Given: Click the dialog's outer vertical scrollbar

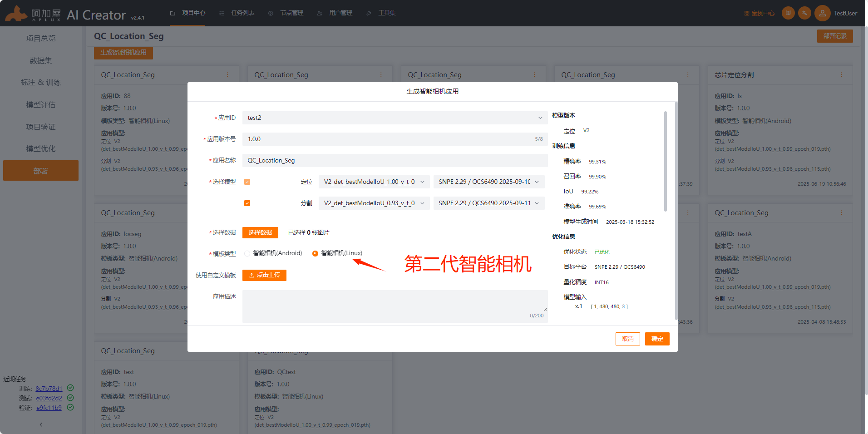Looking at the screenshot, I should (x=676, y=211).
